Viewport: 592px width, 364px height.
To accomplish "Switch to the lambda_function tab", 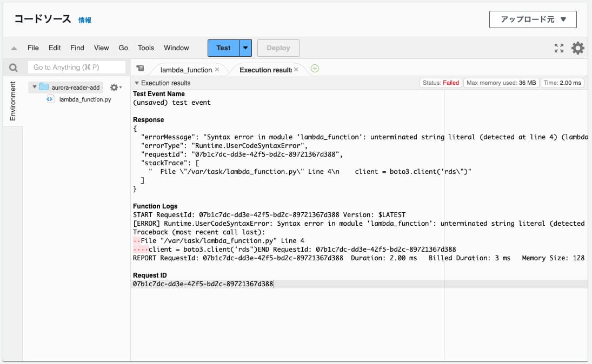I will (186, 70).
